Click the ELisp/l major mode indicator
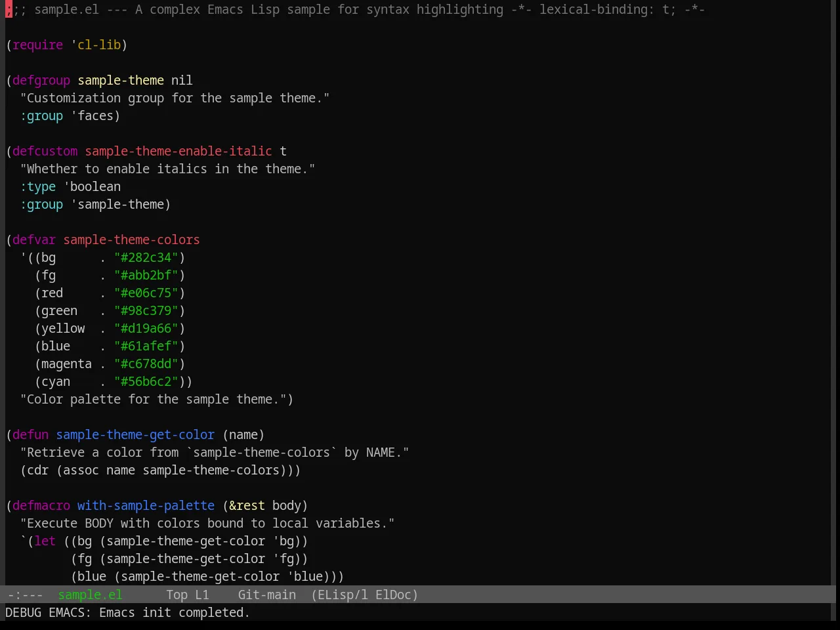 tap(343, 595)
